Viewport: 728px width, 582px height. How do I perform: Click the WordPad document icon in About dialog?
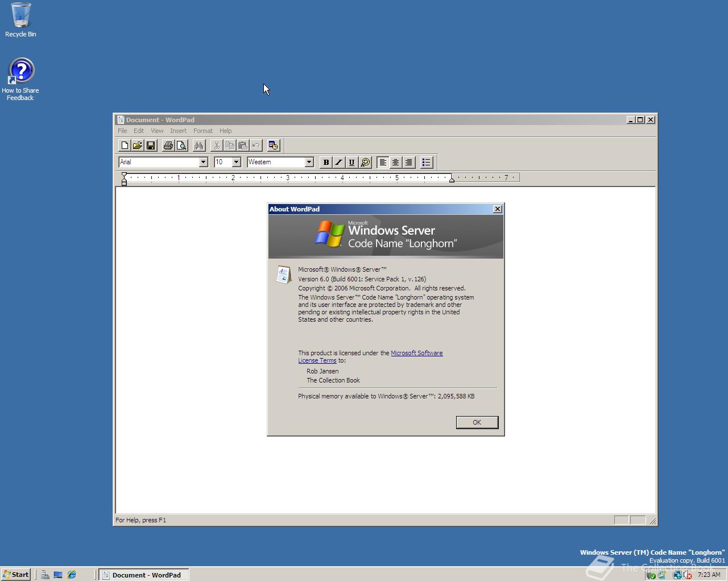(283, 275)
